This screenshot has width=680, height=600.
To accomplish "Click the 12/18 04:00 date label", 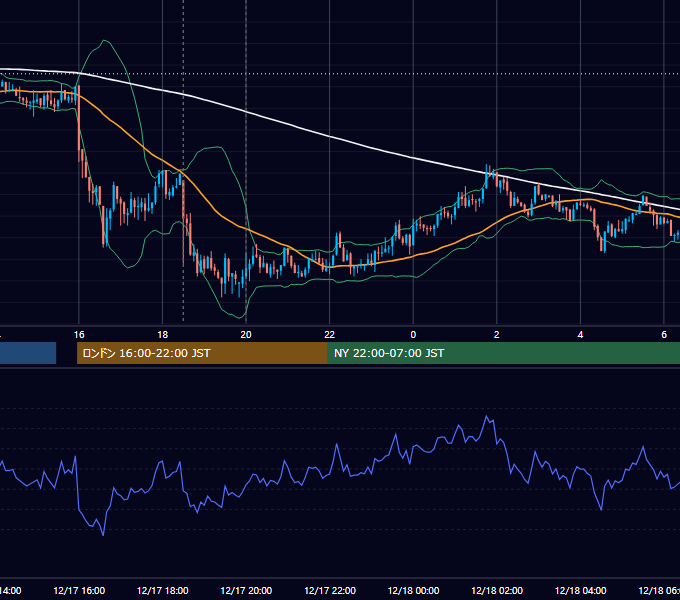I will coord(581,590).
